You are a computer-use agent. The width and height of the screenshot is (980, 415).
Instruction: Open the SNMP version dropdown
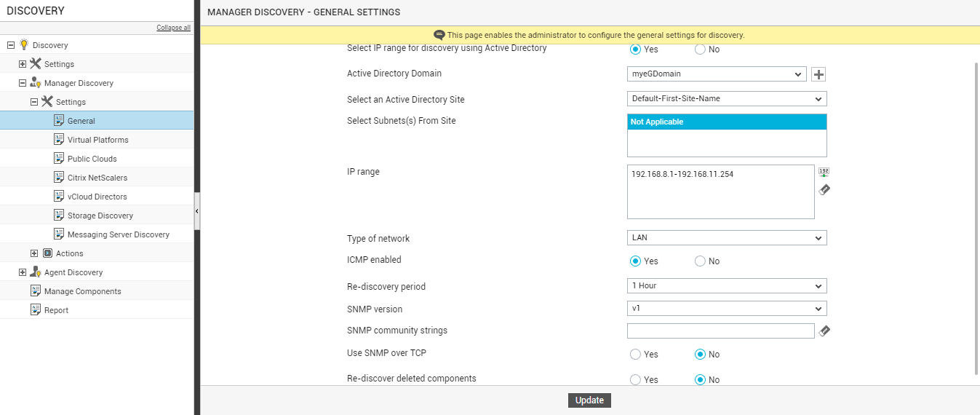[727, 309]
